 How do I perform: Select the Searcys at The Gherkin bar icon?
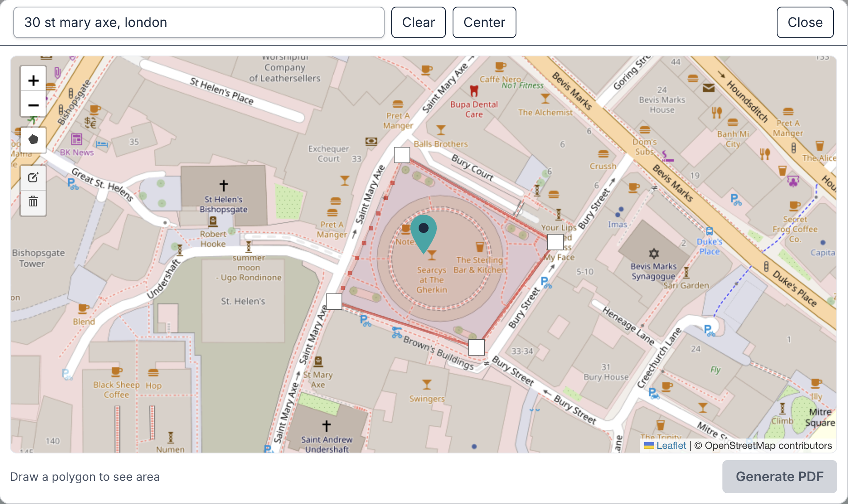(x=431, y=255)
